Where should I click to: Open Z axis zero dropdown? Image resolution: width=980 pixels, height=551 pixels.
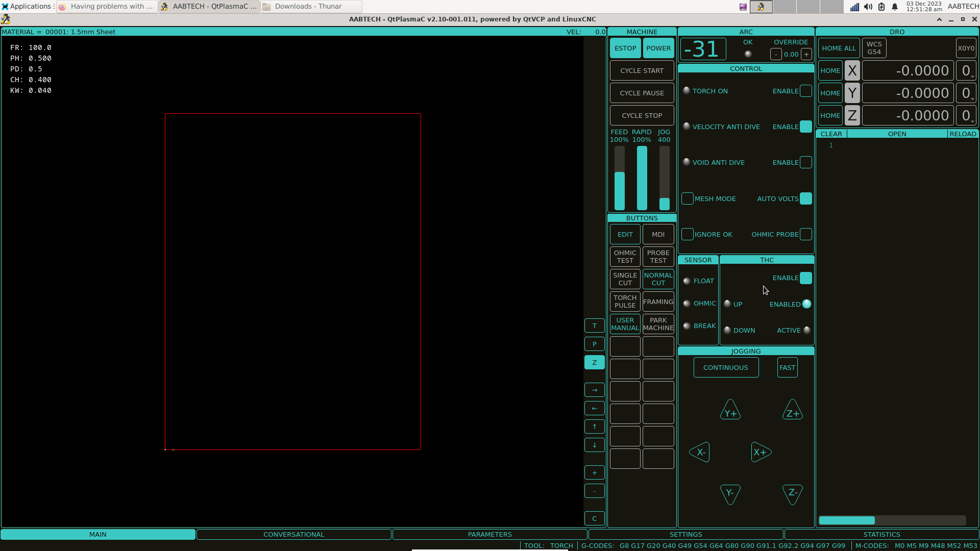click(x=966, y=115)
